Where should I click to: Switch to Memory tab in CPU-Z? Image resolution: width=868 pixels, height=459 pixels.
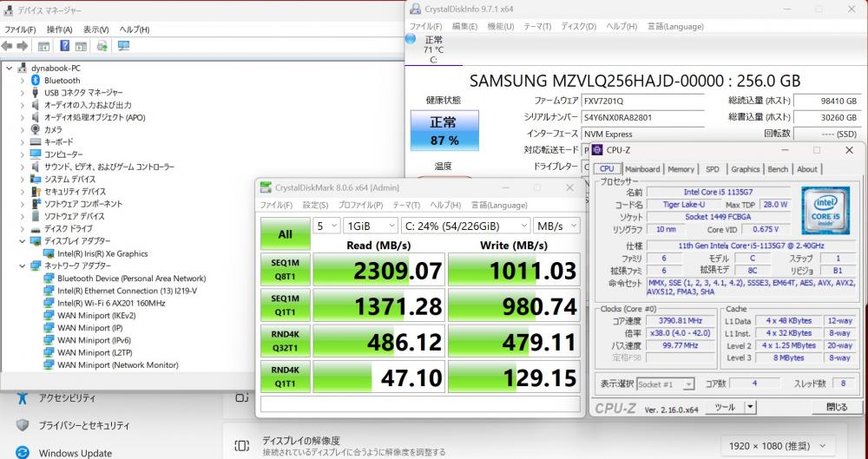pyautogui.click(x=681, y=169)
